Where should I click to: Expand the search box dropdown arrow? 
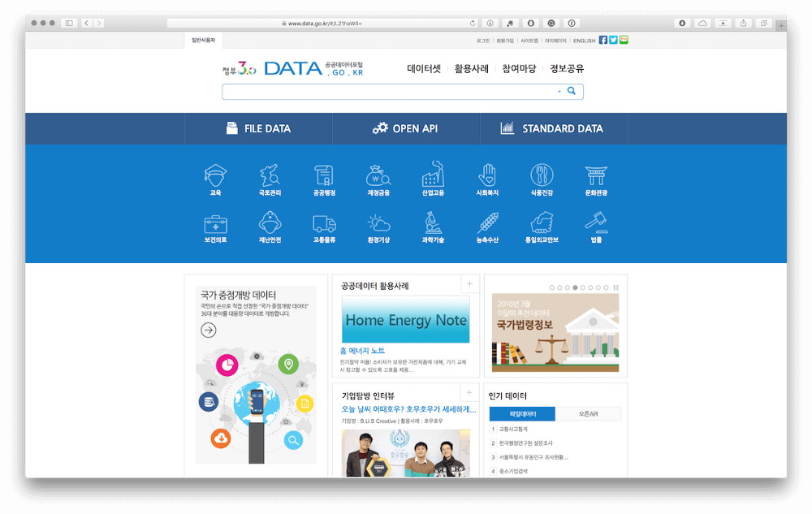pyautogui.click(x=559, y=92)
